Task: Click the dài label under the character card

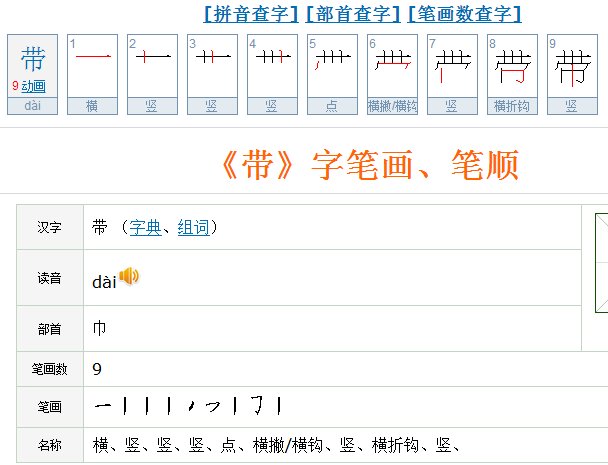Action: [33, 105]
